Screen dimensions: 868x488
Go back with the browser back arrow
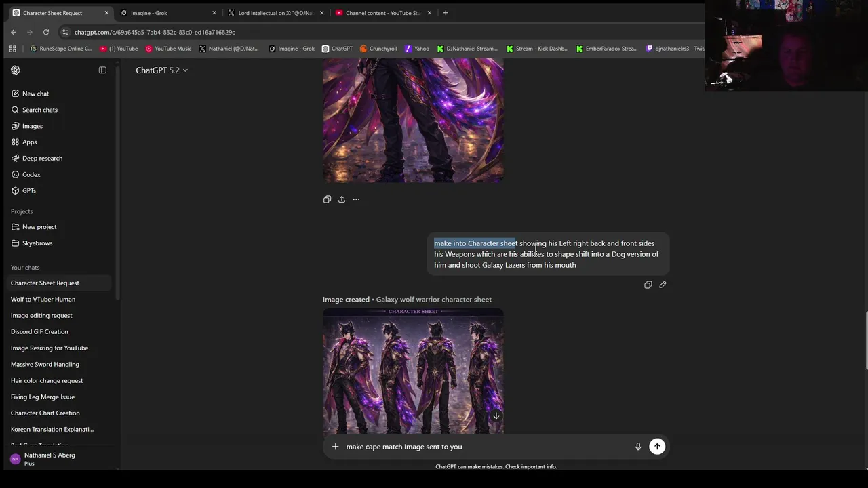point(14,32)
